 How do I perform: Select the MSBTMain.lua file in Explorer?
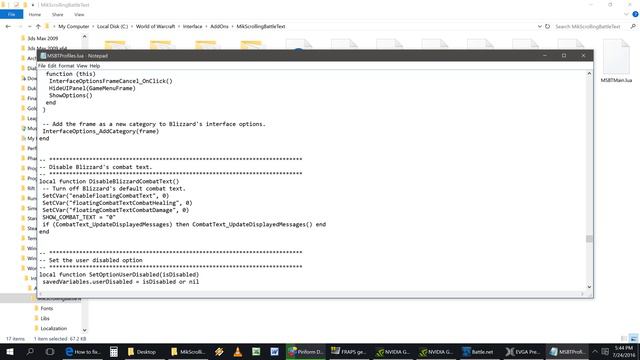point(616,61)
